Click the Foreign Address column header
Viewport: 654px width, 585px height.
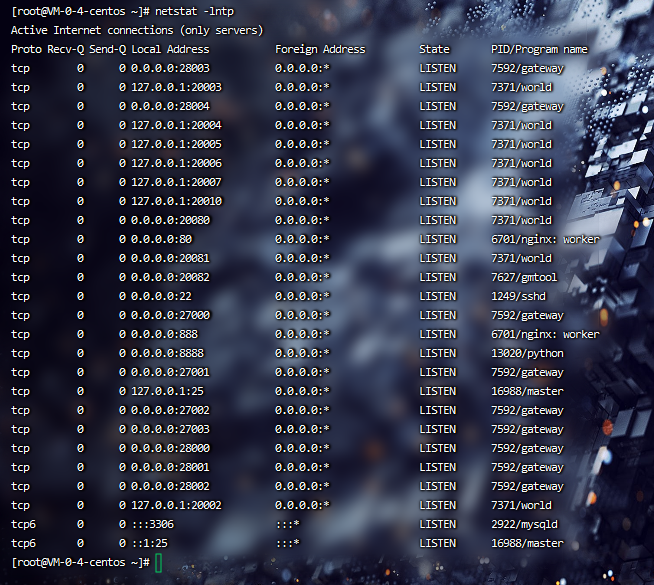320,49
